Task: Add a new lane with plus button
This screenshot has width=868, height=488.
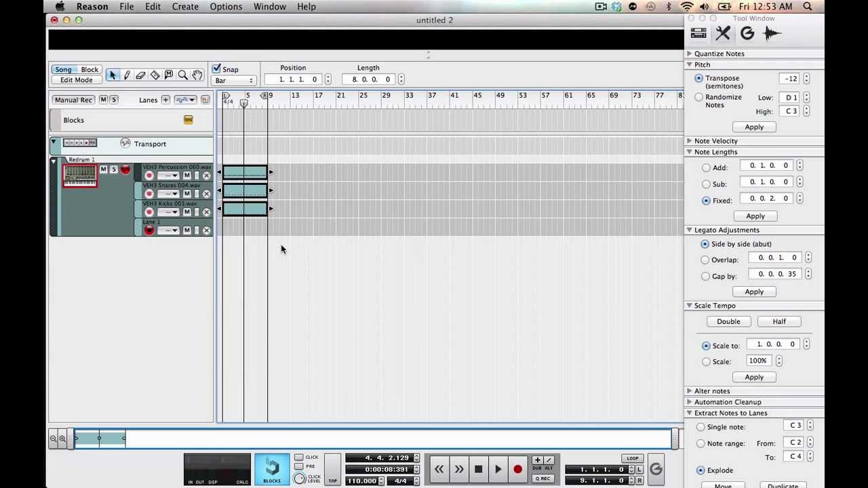Action: 165,100
